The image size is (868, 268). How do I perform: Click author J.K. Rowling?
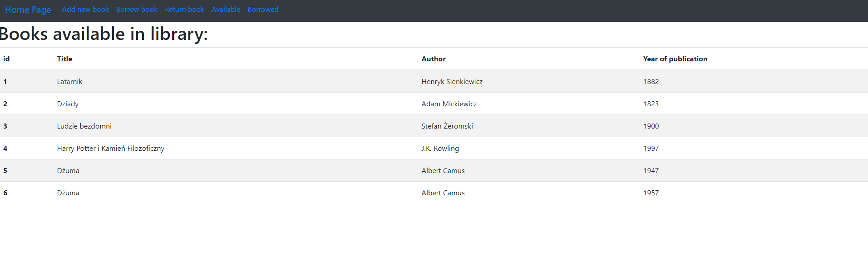click(440, 148)
